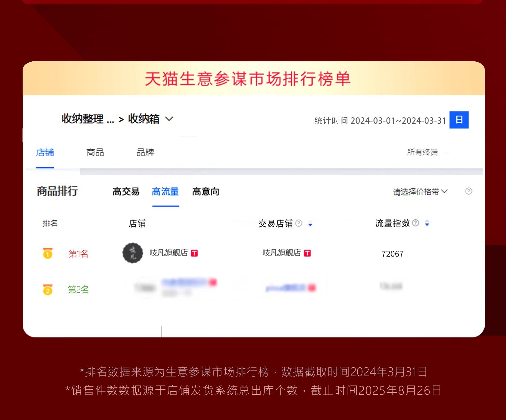Switch to the 店铺 tab

coord(45,153)
